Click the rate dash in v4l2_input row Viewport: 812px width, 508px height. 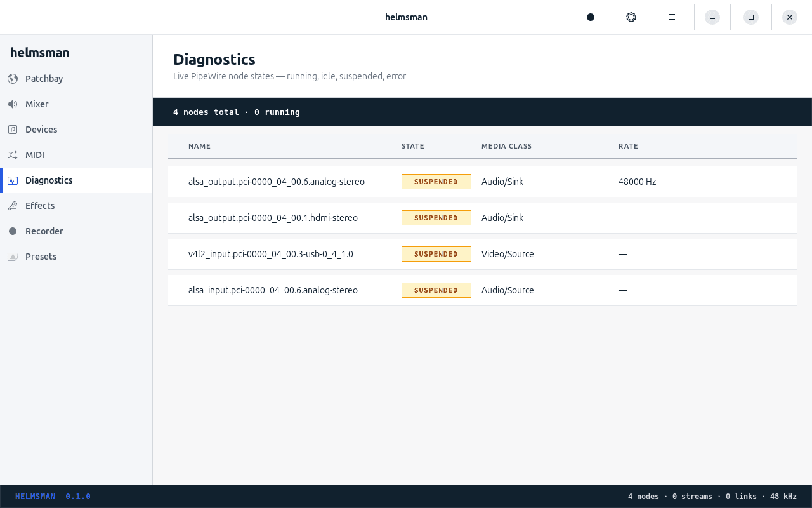point(623,254)
